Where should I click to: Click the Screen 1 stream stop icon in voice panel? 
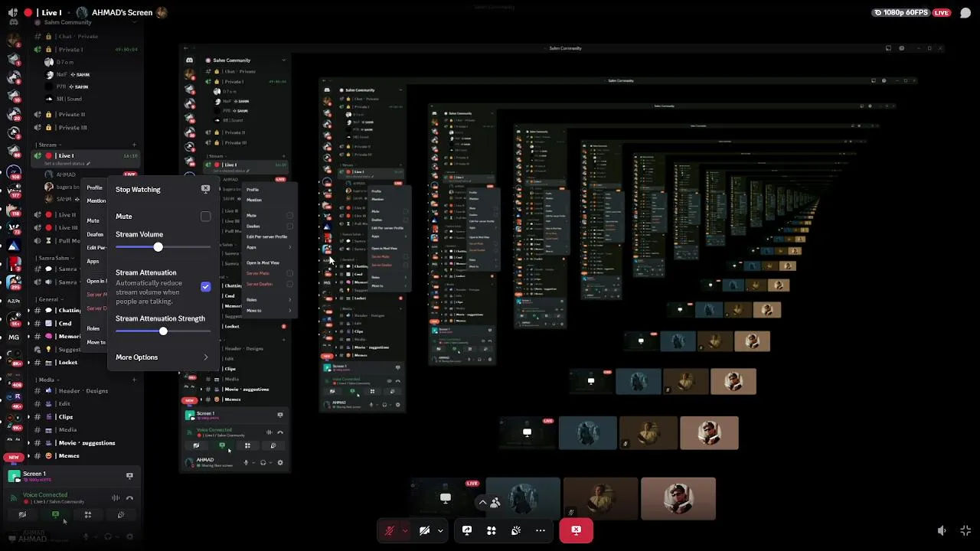pos(129,476)
